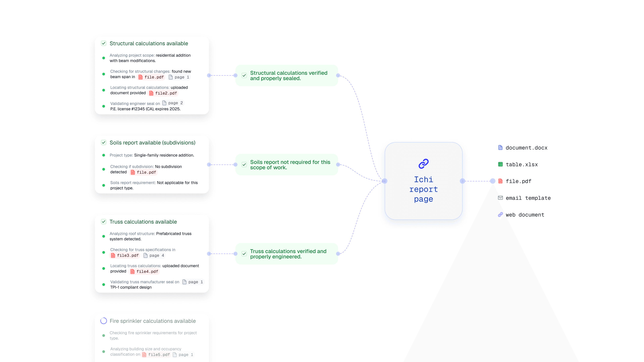644x362 pixels.
Task: Toggle the Structural calculations available checkbox
Action: click(103, 43)
